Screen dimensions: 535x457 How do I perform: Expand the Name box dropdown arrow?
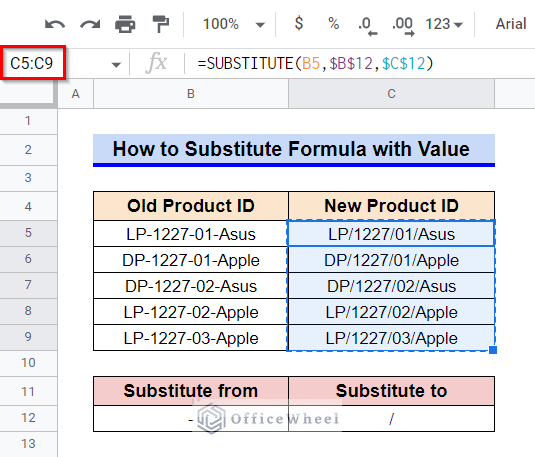pos(116,64)
